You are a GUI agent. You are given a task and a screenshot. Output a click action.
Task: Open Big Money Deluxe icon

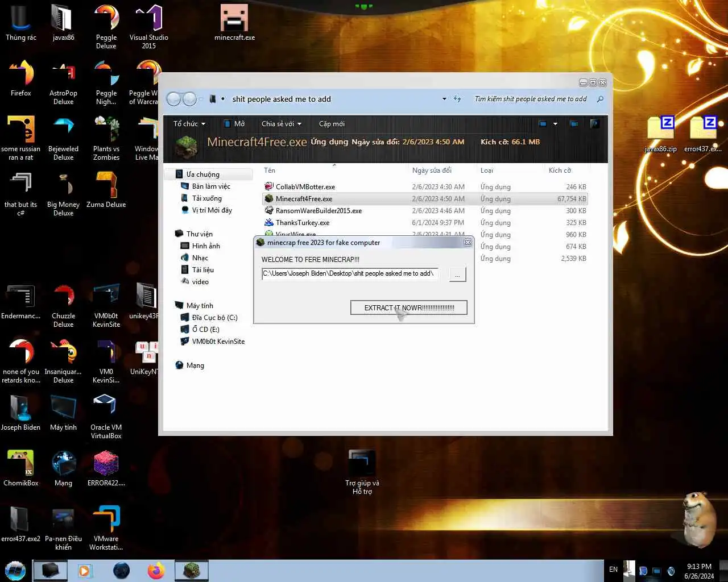(x=63, y=194)
